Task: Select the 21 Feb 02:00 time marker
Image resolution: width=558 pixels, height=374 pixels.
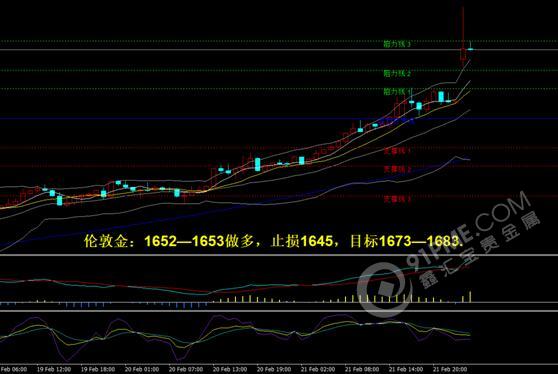Action: (317, 369)
